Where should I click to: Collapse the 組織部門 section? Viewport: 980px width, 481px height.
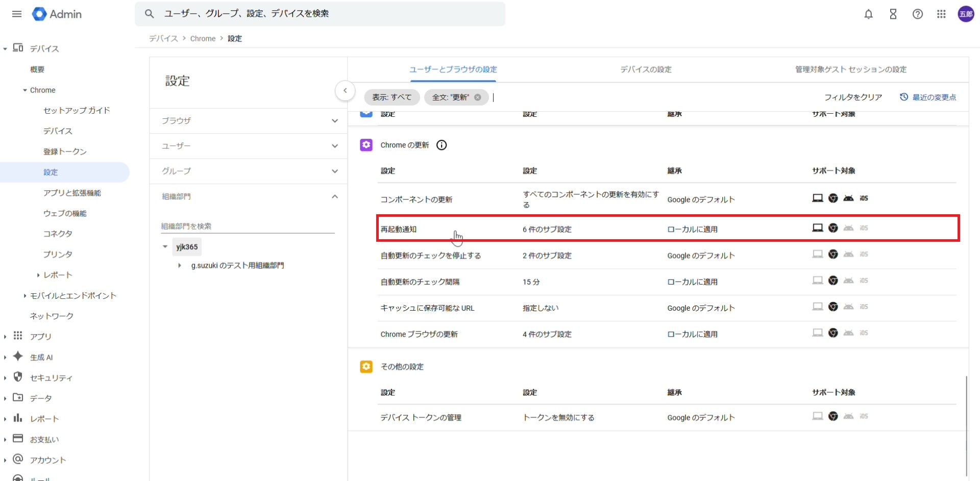coord(334,196)
